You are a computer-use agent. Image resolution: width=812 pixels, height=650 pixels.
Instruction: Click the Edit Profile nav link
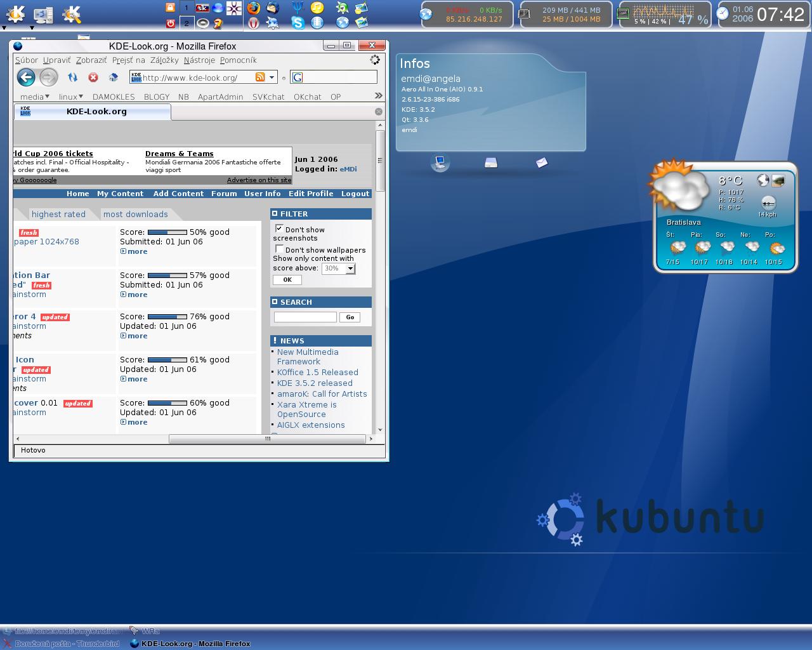coord(311,194)
